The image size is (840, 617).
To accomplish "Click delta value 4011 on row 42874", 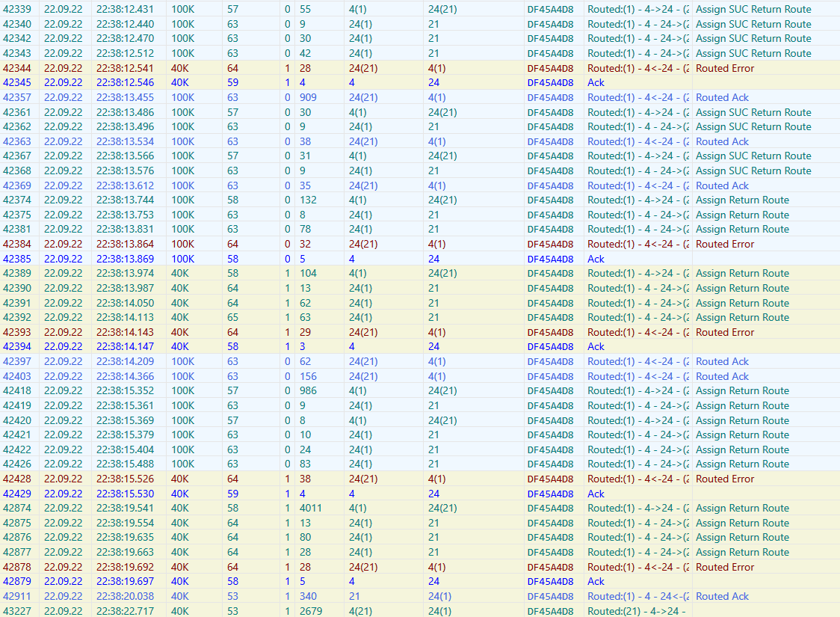I will pyautogui.click(x=311, y=508).
